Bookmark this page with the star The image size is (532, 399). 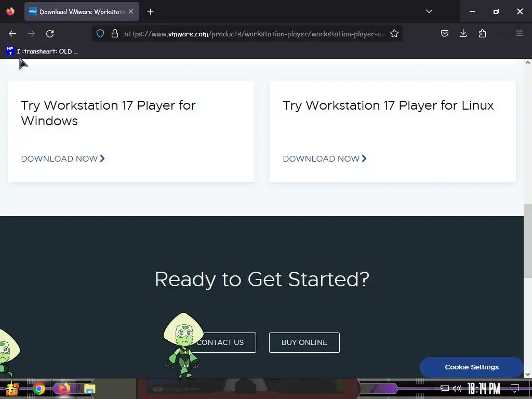pyautogui.click(x=394, y=34)
